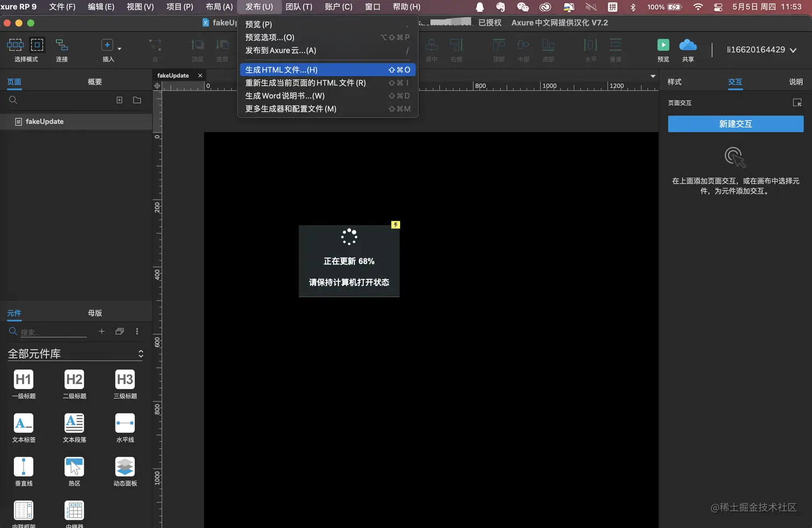Select the fakeUpdate page in the tree
Screen dimensions: 812x528
[76, 122]
